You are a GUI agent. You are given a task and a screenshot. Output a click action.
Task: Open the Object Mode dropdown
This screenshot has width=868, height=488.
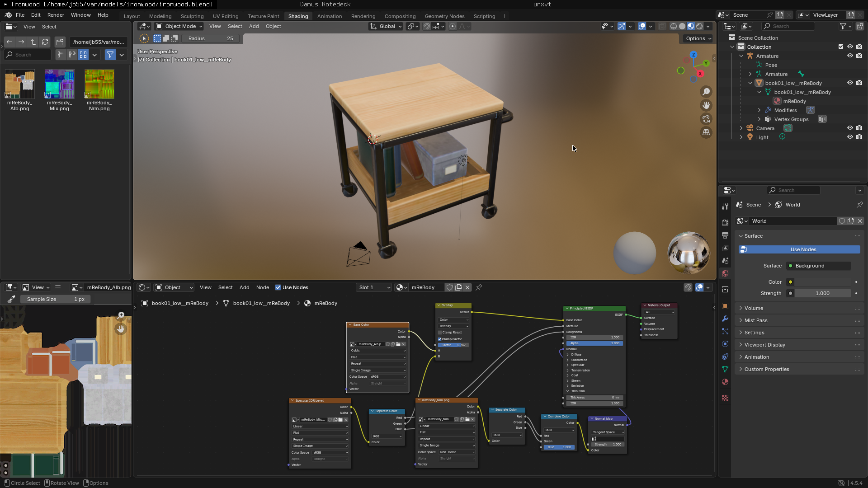(179, 26)
